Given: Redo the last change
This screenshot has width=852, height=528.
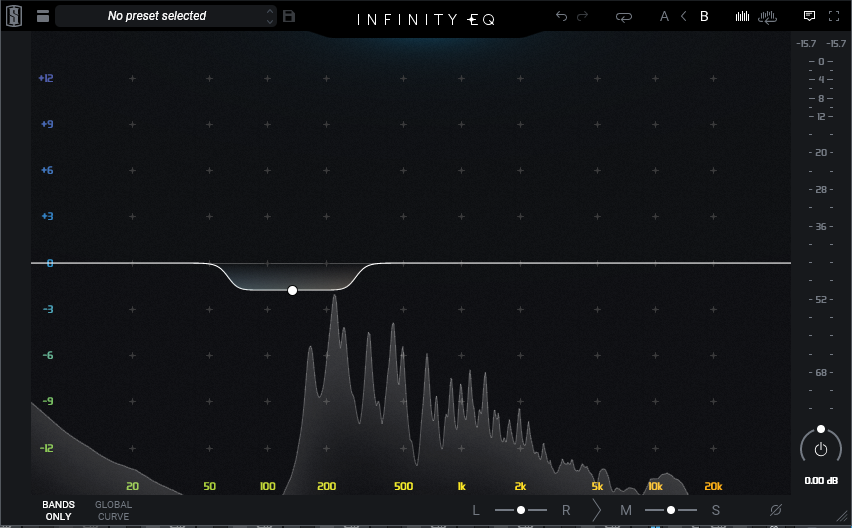Looking at the screenshot, I should pos(582,16).
